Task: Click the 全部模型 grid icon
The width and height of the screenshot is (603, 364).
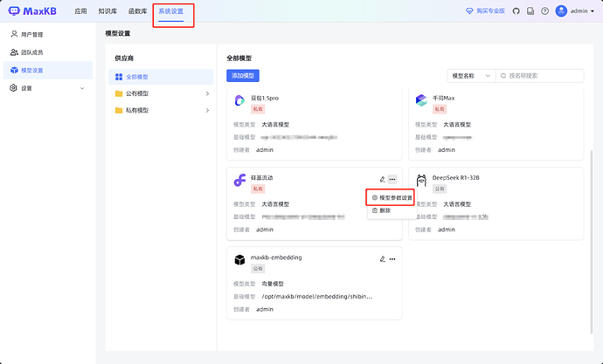Action: coord(119,77)
